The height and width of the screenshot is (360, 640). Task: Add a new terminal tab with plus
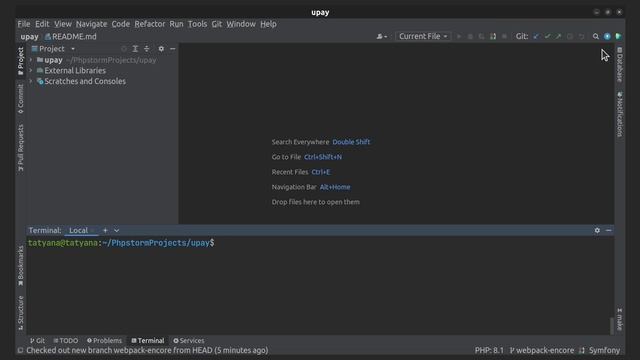105,230
